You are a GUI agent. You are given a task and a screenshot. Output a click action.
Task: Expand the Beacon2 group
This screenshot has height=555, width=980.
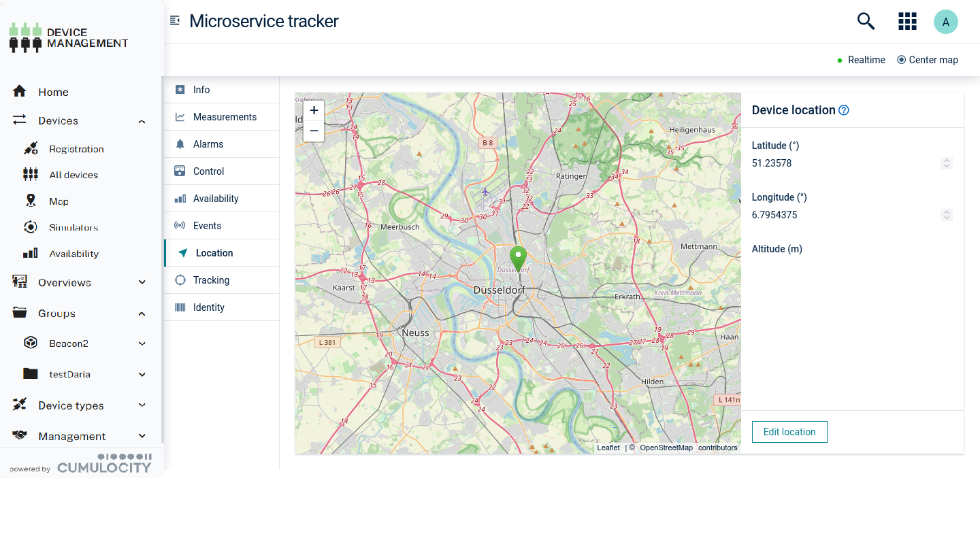[142, 343]
